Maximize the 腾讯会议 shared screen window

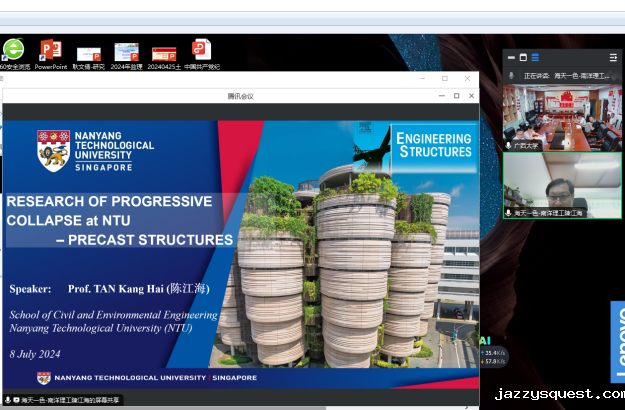(457, 96)
